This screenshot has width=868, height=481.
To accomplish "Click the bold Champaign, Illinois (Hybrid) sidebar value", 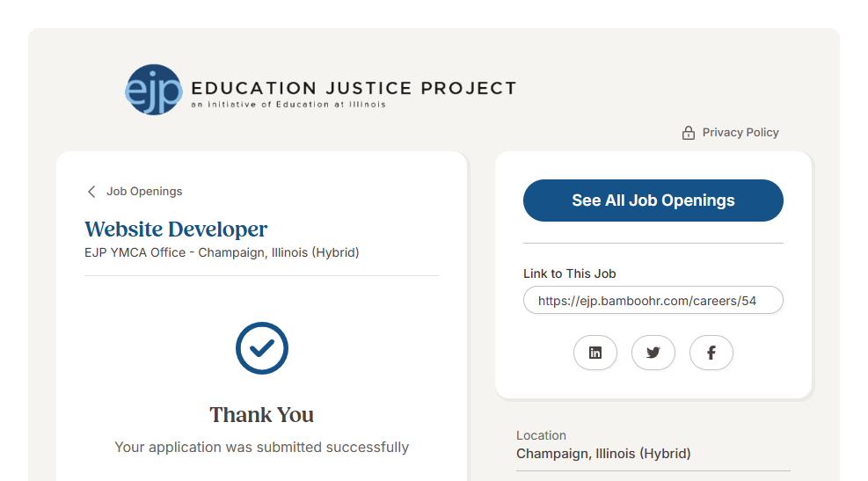I will click(603, 454).
